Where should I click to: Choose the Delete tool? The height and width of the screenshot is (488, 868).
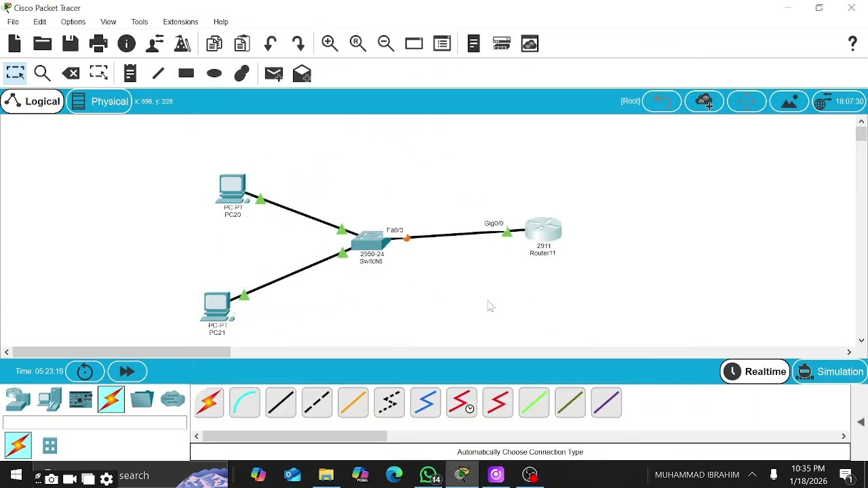tap(71, 73)
